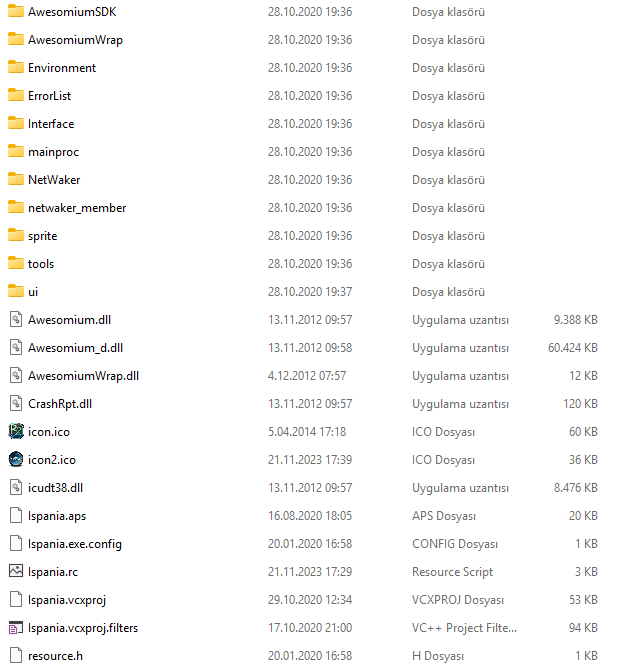
Task: Click the Ispania.aps file name
Action: tap(57, 516)
